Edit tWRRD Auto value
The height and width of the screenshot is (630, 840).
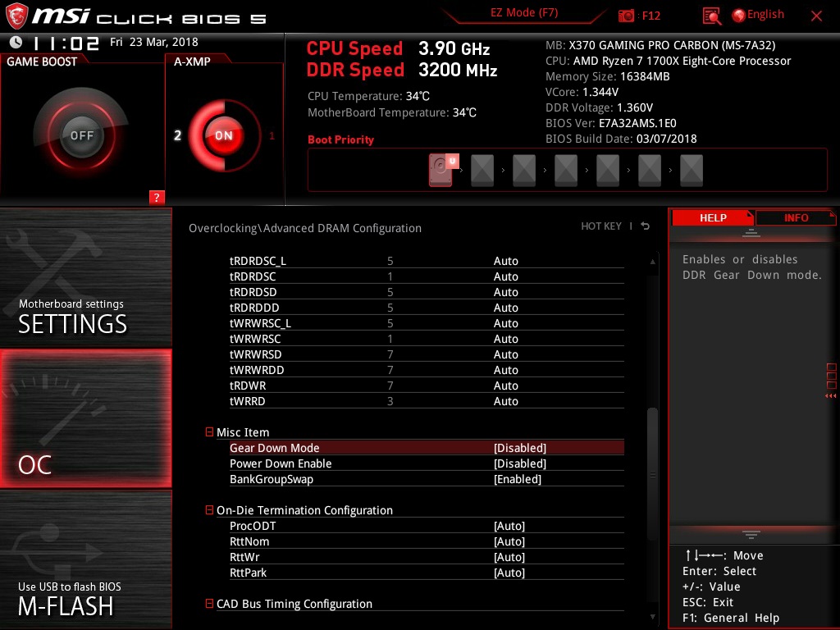pos(505,401)
